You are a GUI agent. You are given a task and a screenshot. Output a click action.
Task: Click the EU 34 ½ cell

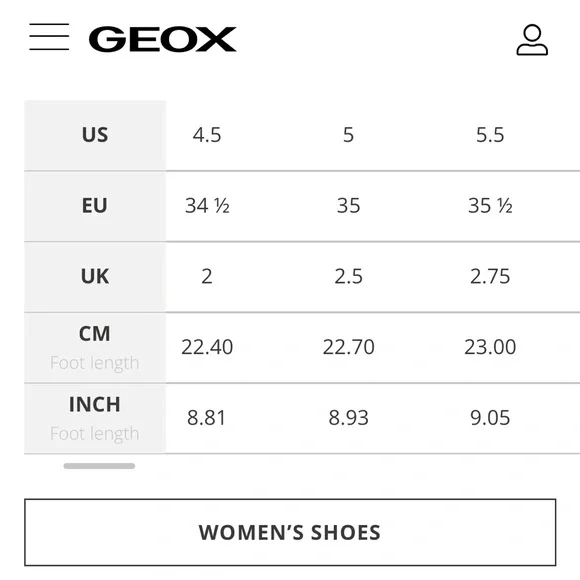tap(207, 206)
